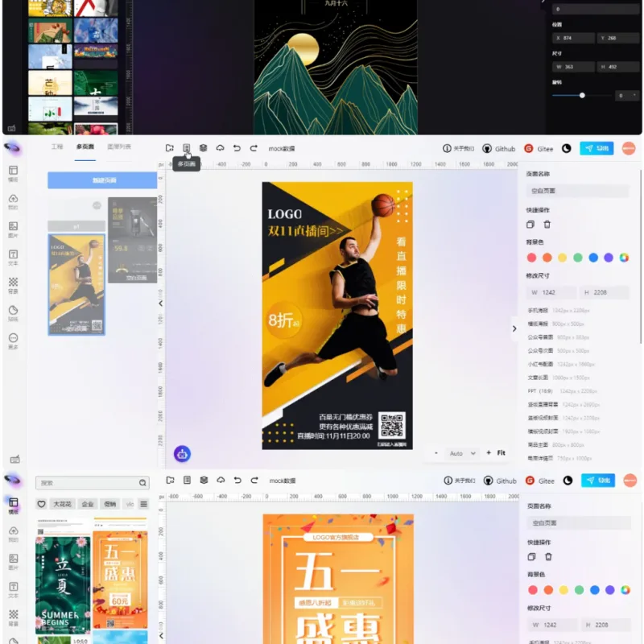The height and width of the screenshot is (644, 644).
Task: Open More (three dots) sidebar icon in middle editor
Action: 13,341
